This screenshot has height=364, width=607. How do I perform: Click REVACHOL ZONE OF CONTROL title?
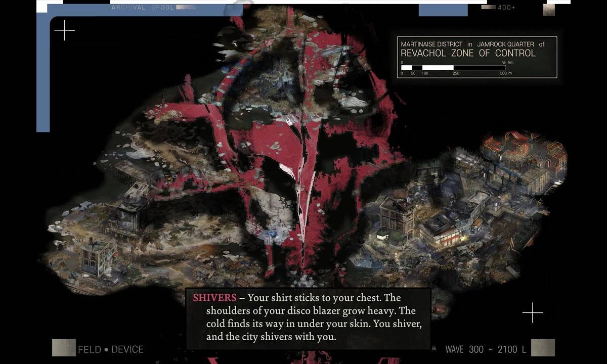[x=468, y=54]
